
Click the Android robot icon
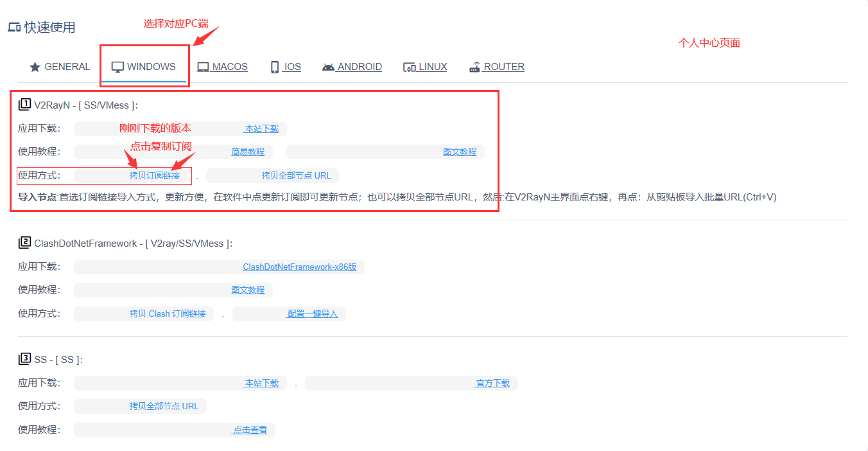click(x=328, y=67)
